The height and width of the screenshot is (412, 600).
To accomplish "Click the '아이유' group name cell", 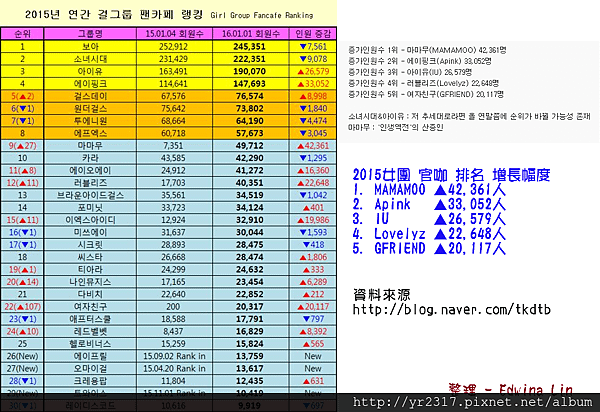I will (90, 72).
